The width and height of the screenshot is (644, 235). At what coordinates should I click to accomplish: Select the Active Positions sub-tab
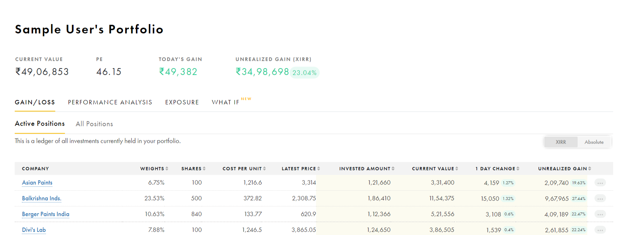[x=40, y=124]
